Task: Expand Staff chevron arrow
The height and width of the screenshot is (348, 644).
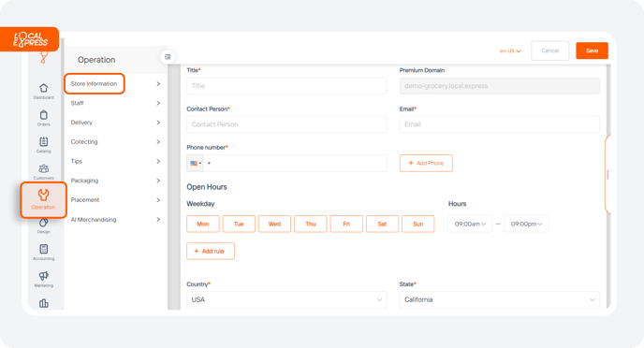Action: (x=158, y=103)
